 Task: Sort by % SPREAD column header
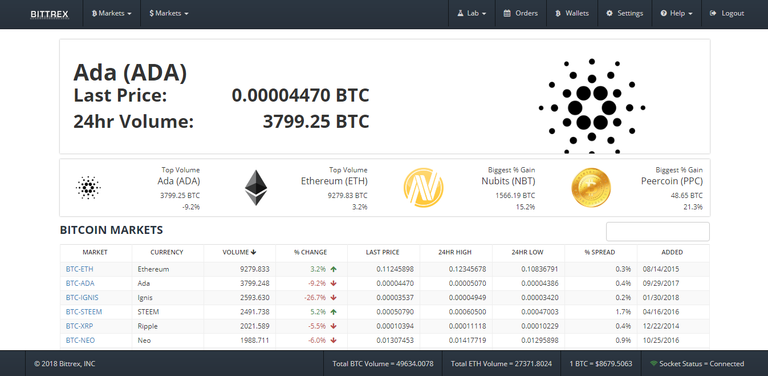pyautogui.click(x=600, y=253)
